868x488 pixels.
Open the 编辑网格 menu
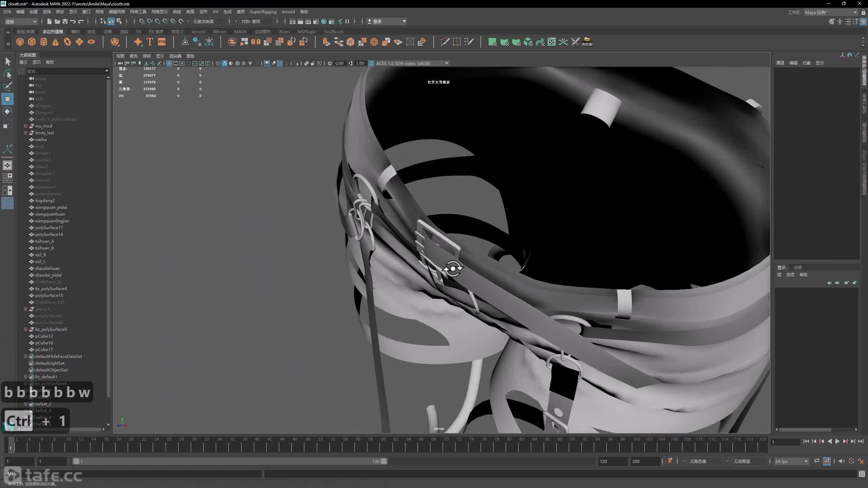coord(117,12)
